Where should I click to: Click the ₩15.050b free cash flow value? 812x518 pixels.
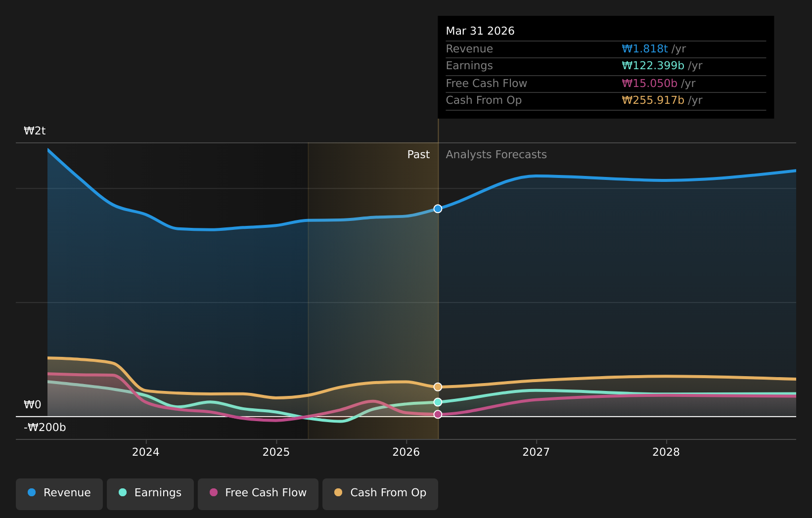point(650,83)
